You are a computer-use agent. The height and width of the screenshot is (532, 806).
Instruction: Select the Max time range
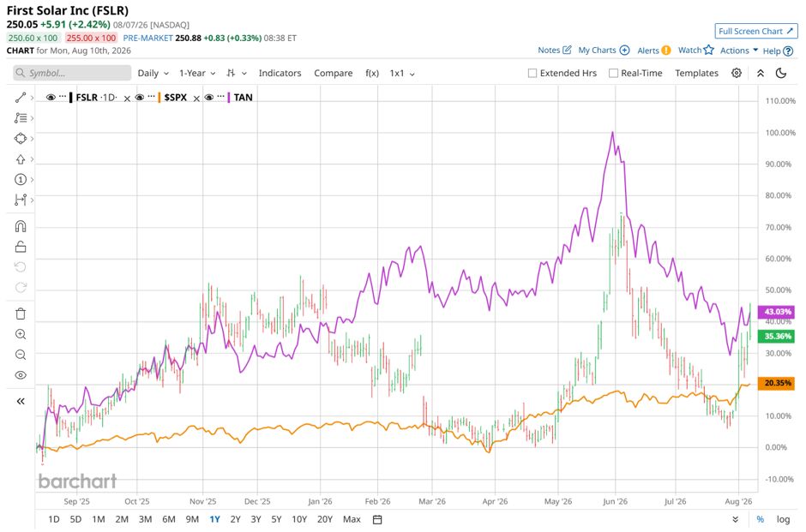tap(352, 520)
